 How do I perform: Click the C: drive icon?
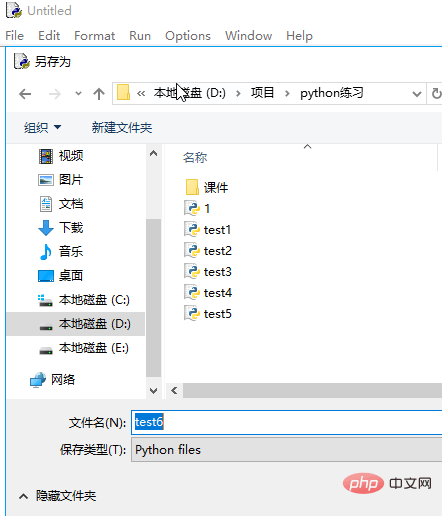pos(45,301)
